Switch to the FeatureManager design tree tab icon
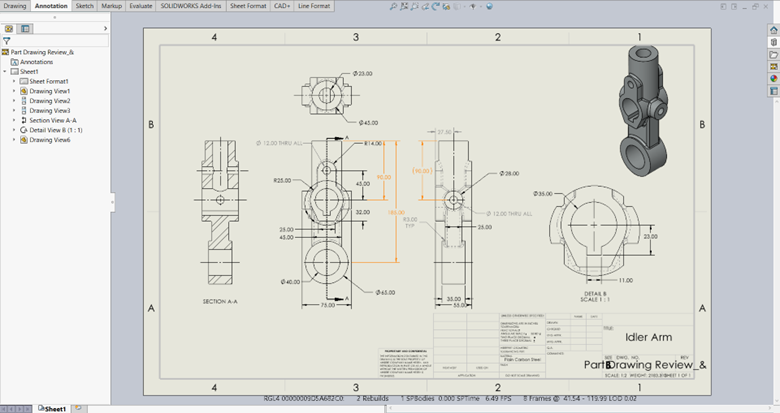The image size is (780, 413). click(9, 28)
